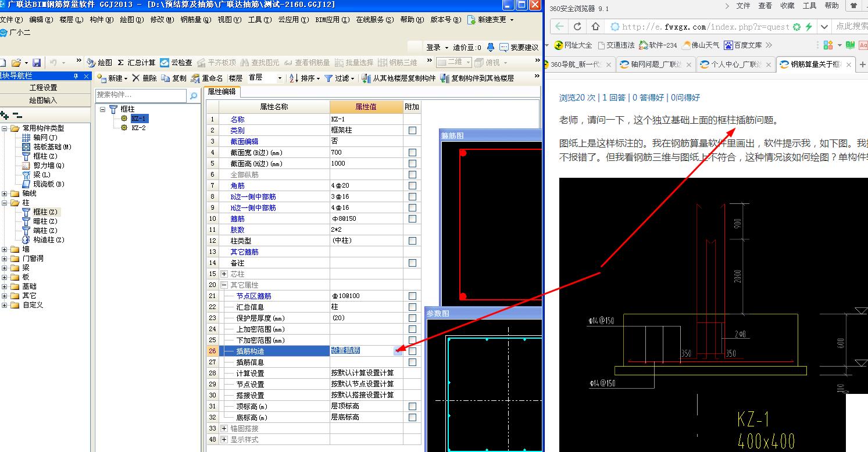
Task: Open a file with the folder icon
Action: (16, 63)
